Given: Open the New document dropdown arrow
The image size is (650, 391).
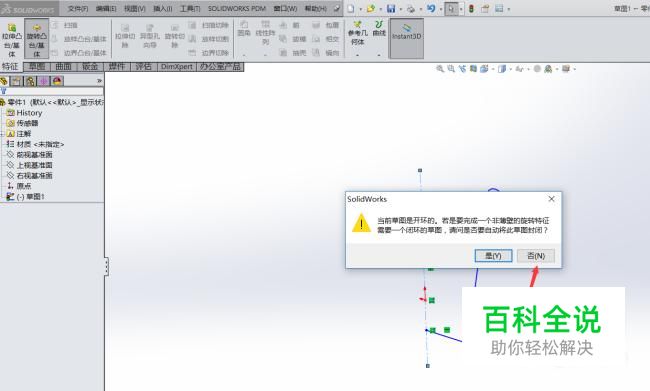Looking at the screenshot, I should coord(360,9).
